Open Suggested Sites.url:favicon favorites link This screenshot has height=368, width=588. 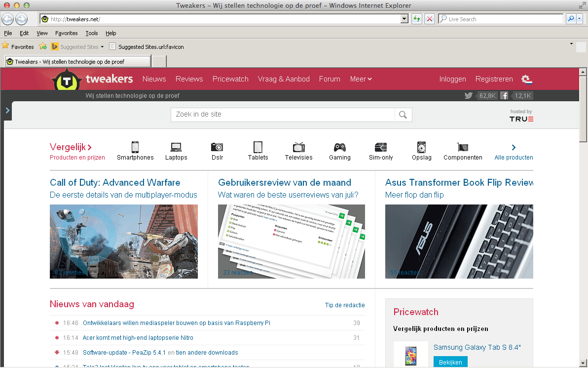tap(147, 46)
